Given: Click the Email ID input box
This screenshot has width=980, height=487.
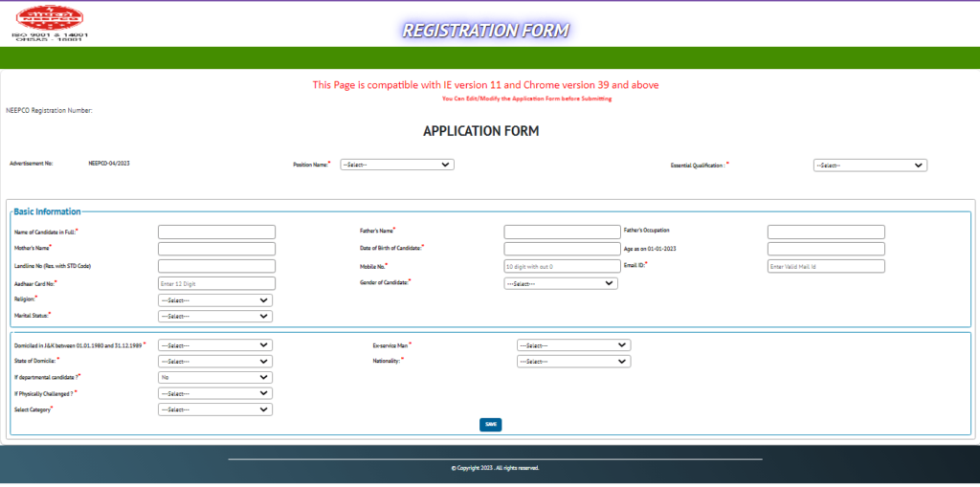Looking at the screenshot, I should [x=826, y=266].
